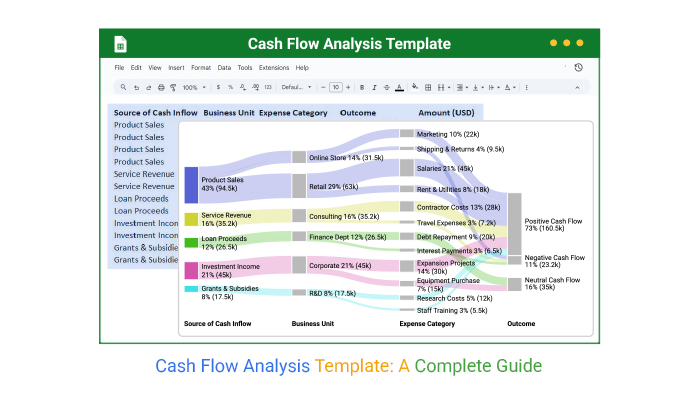The image size is (698, 400).
Task: Open the Insert menu
Action: pyautogui.click(x=176, y=67)
